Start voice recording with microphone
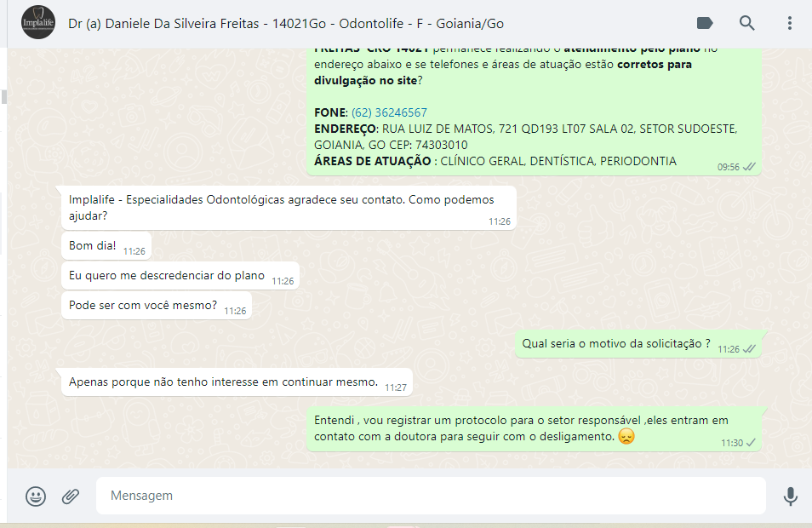This screenshot has width=812, height=528. pyautogui.click(x=790, y=496)
